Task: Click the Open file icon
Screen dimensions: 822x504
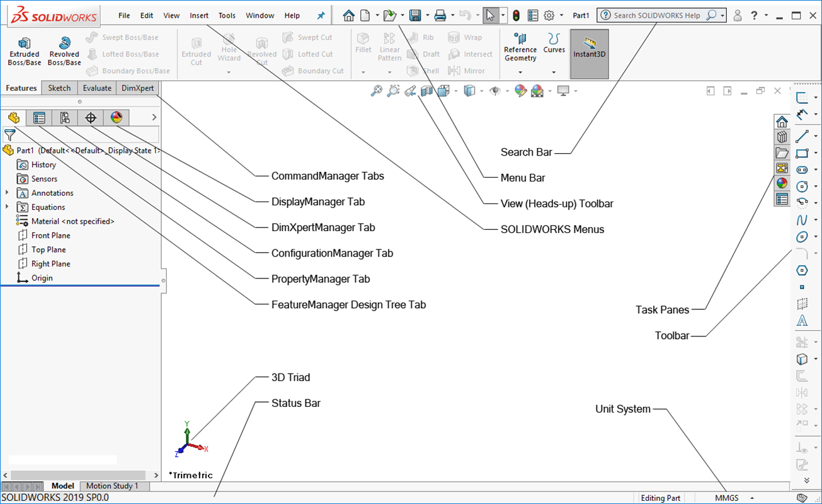Action: [x=390, y=15]
